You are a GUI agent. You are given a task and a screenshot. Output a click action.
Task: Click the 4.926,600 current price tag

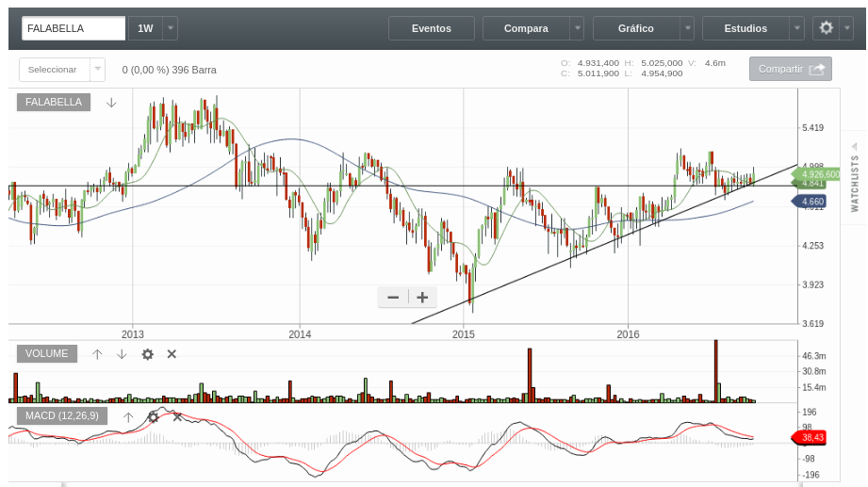816,174
